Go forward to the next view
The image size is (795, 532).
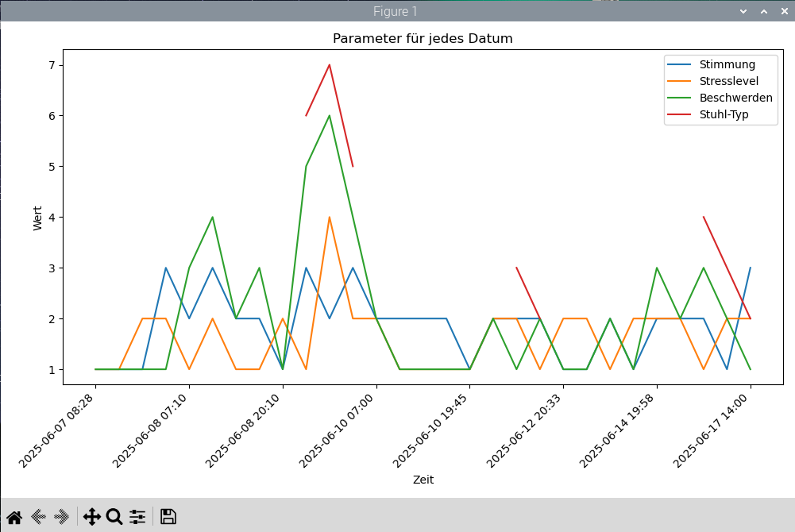pos(61,517)
